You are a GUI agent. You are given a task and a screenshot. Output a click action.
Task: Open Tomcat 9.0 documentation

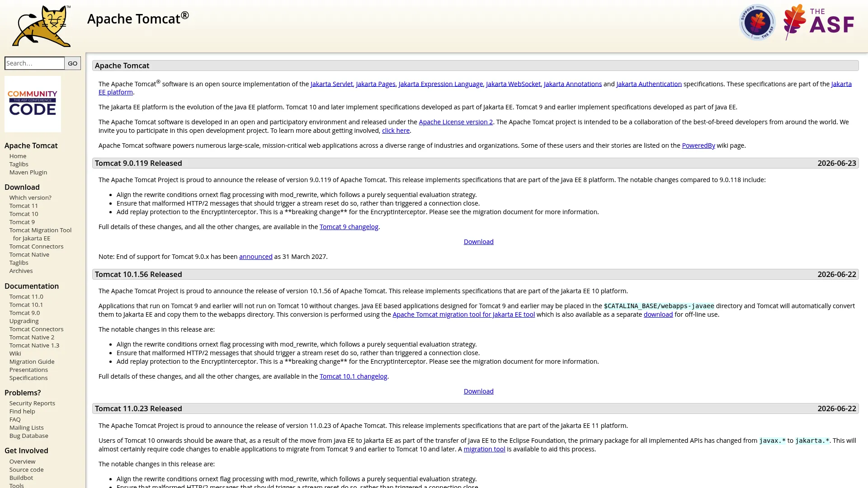pos(24,313)
